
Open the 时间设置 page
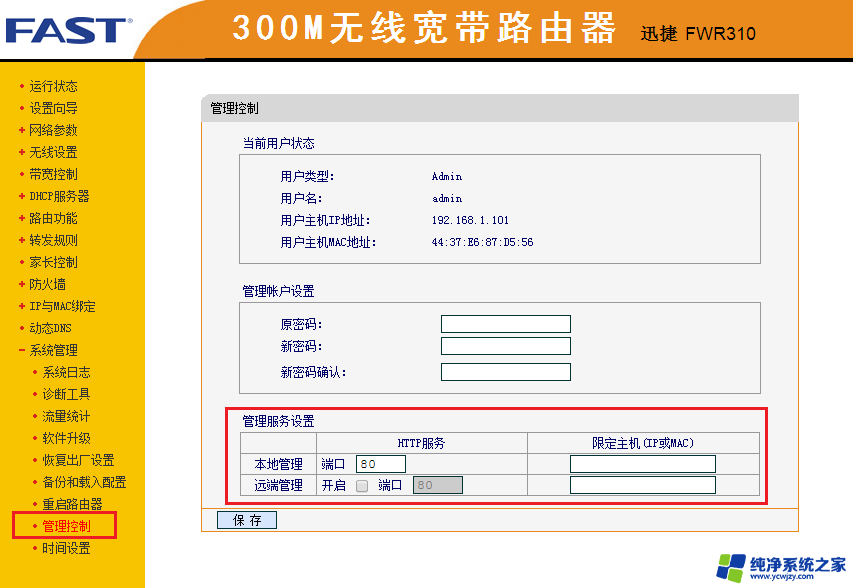(66, 548)
